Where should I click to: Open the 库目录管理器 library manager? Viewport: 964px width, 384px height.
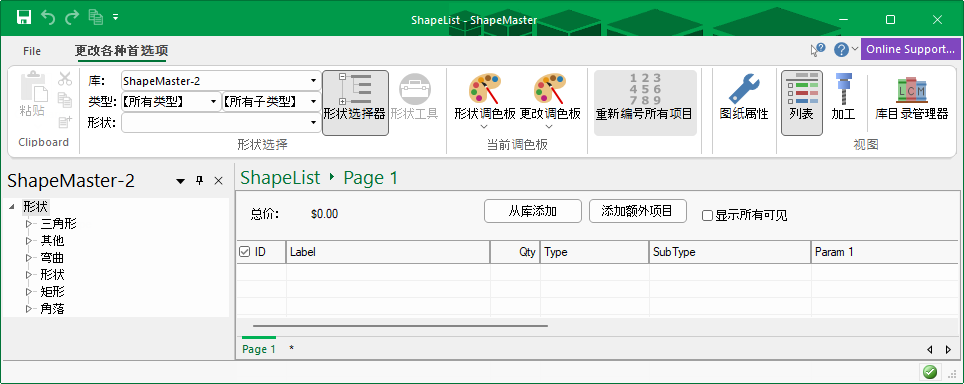point(912,97)
